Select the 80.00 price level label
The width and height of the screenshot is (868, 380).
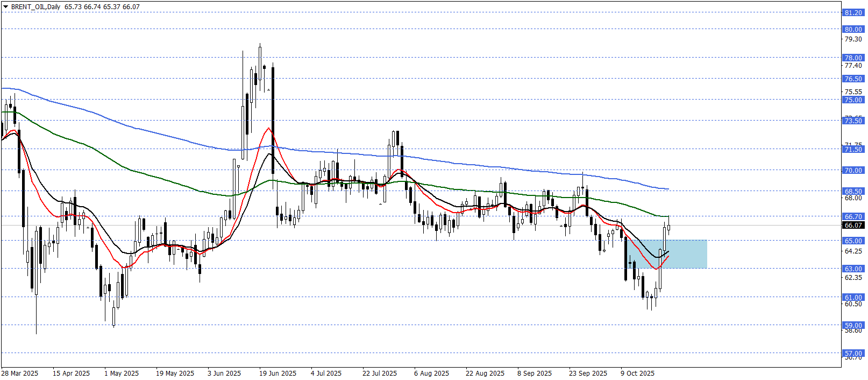click(x=853, y=29)
